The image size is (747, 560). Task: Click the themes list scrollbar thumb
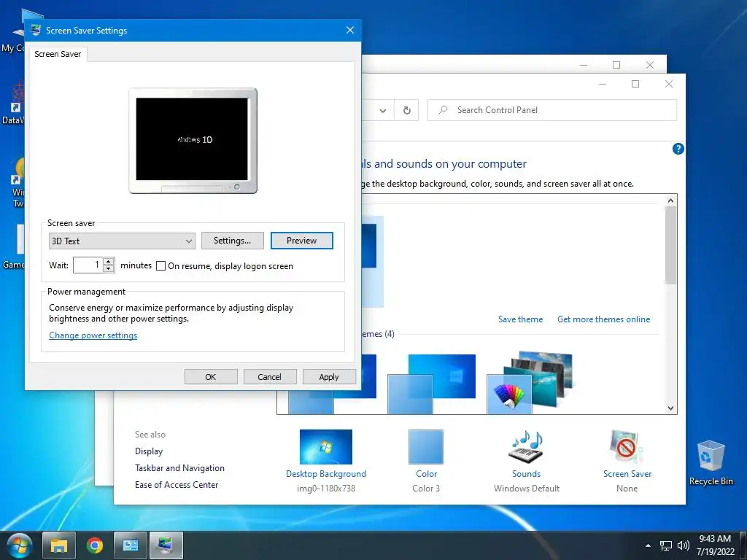(671, 245)
